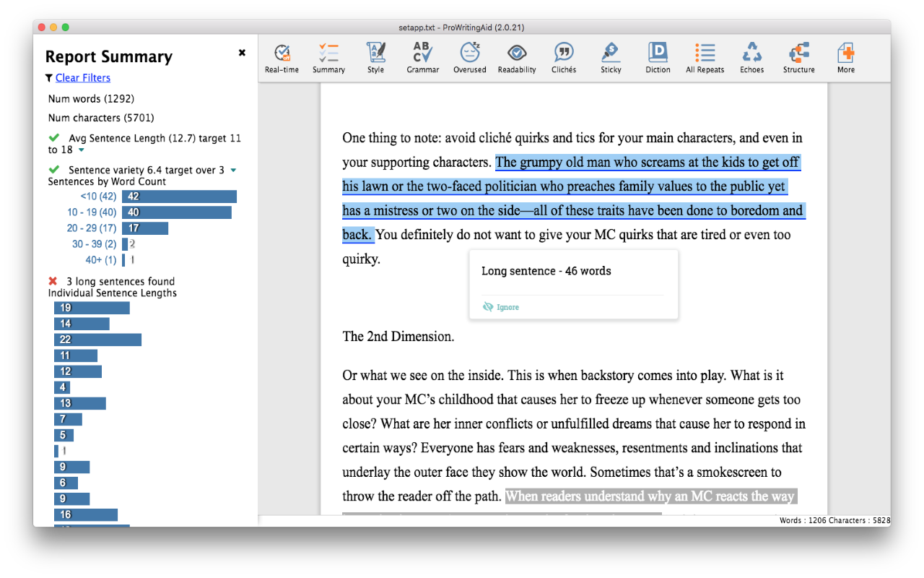Run the Grammar check

(422, 58)
